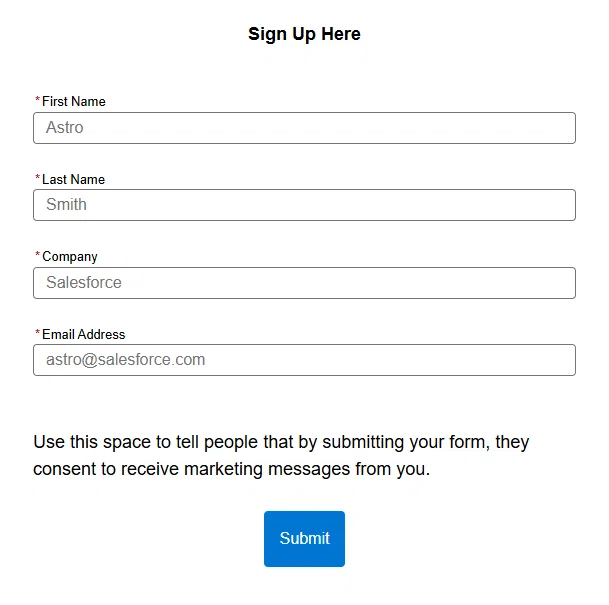The width and height of the screenshot is (609, 605).
Task: Focus the Last Name text box
Action: click(304, 205)
